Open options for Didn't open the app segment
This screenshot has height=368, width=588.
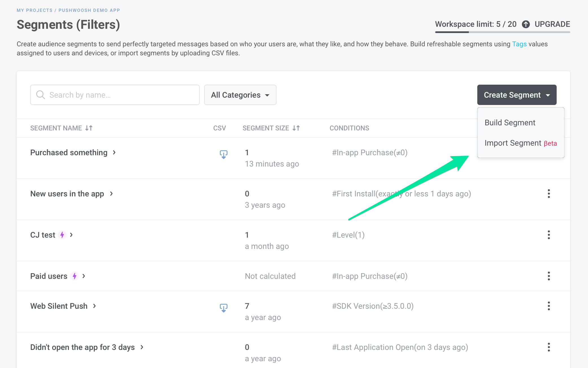[x=548, y=347]
